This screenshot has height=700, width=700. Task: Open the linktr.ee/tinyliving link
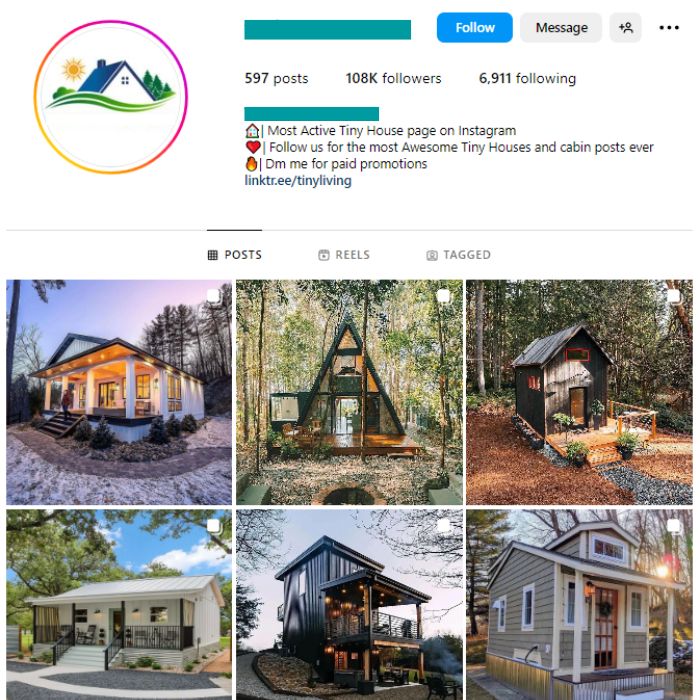click(298, 180)
